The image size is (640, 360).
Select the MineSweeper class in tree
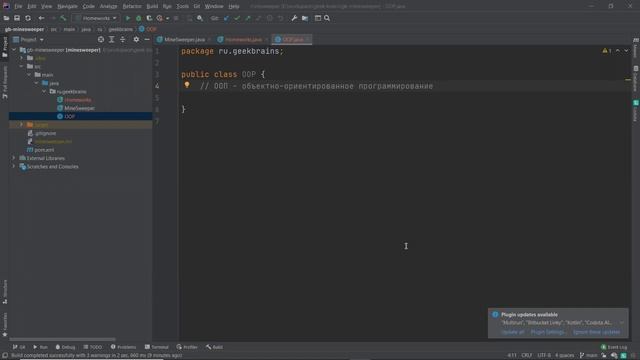tap(79, 108)
